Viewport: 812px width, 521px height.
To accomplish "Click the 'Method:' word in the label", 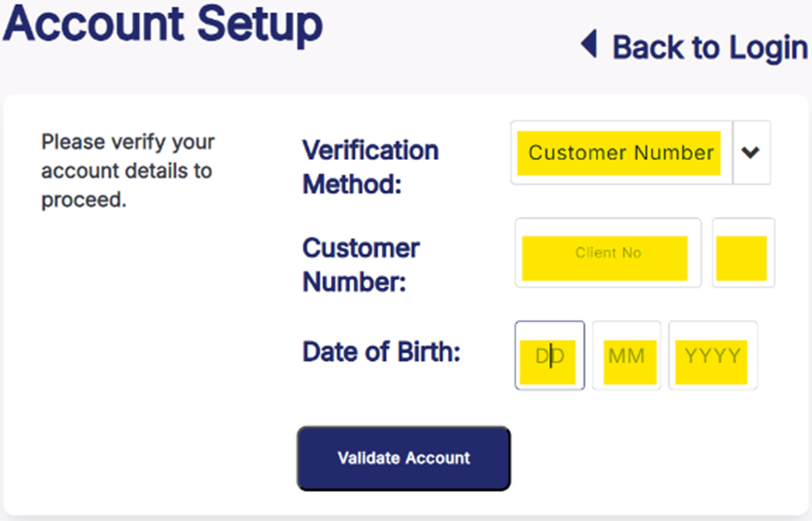I will [352, 185].
